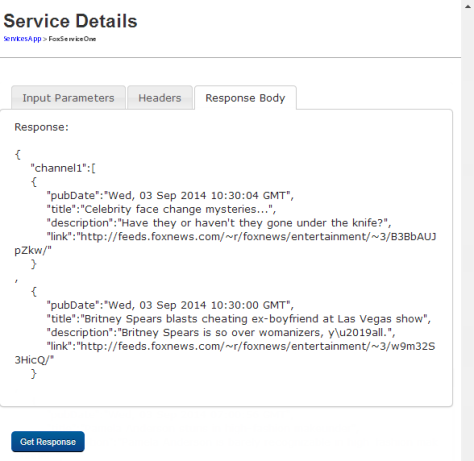Click the Service Details heading
The width and height of the screenshot is (474, 461).
click(x=70, y=21)
